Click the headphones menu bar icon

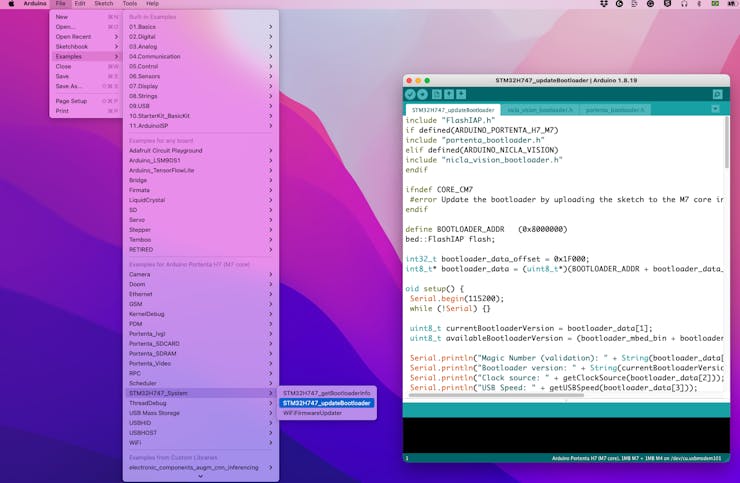click(684, 4)
